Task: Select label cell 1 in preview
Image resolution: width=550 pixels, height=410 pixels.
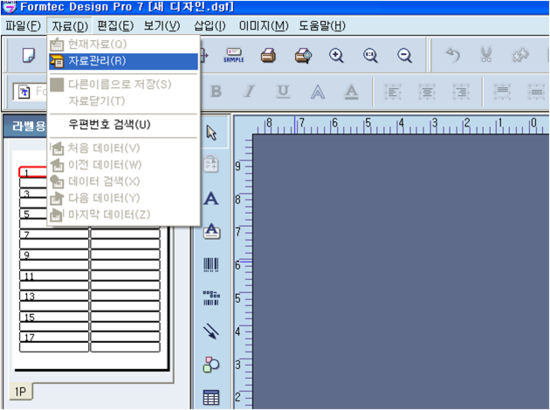Action: pos(33,172)
